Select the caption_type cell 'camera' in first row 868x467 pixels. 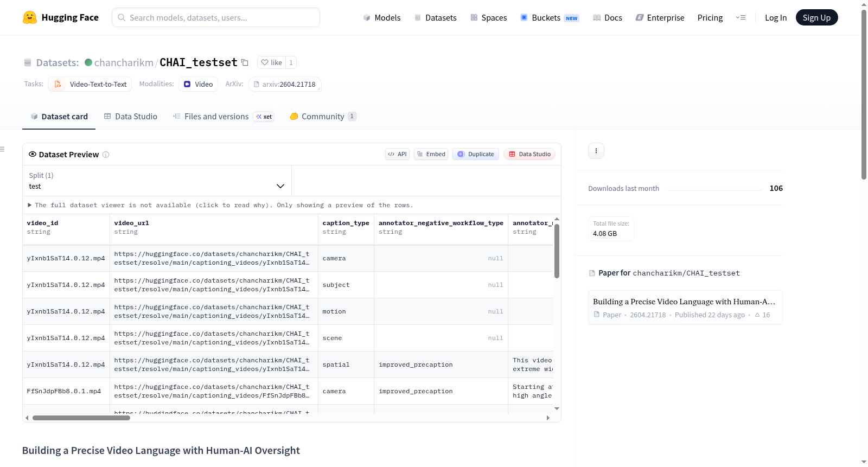[346, 259]
